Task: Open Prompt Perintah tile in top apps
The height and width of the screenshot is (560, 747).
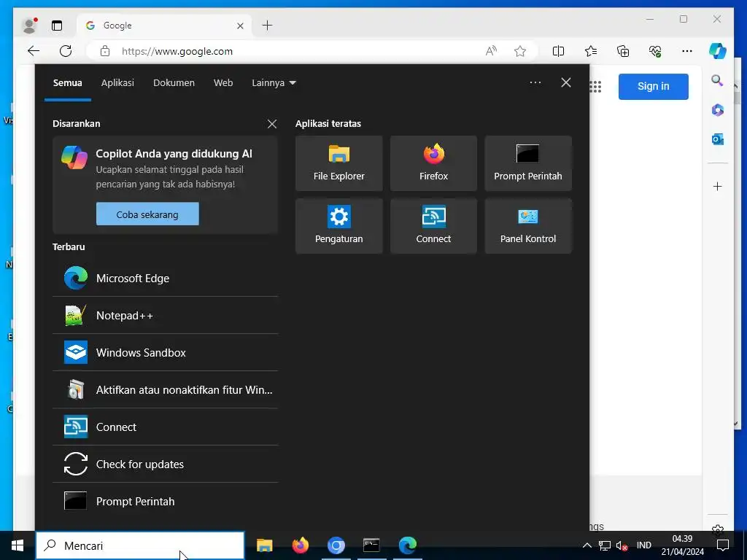Action: click(528, 163)
